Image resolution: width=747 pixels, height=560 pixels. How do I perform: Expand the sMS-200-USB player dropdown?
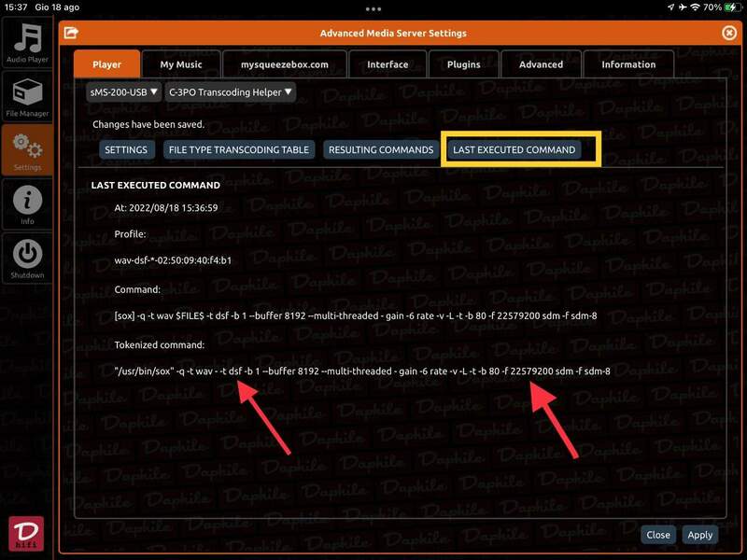coord(123,92)
